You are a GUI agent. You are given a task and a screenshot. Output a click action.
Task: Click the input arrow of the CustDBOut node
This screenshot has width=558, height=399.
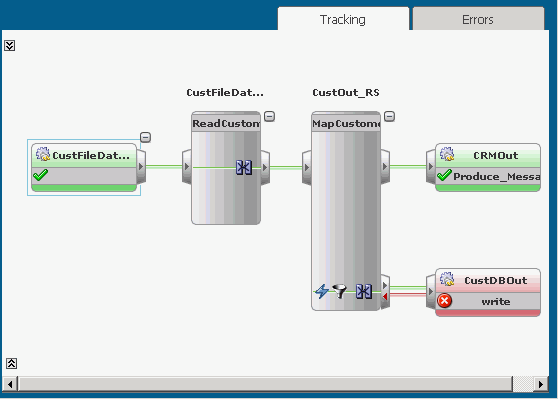pyautogui.click(x=431, y=292)
